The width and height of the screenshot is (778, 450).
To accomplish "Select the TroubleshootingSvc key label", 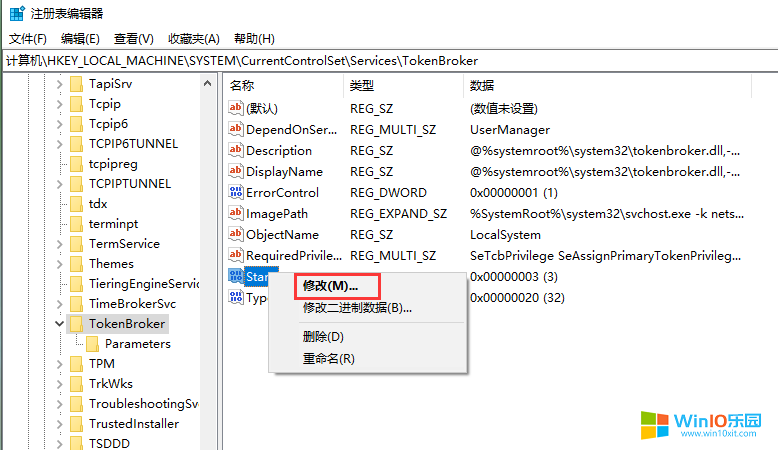I will pos(144,404).
